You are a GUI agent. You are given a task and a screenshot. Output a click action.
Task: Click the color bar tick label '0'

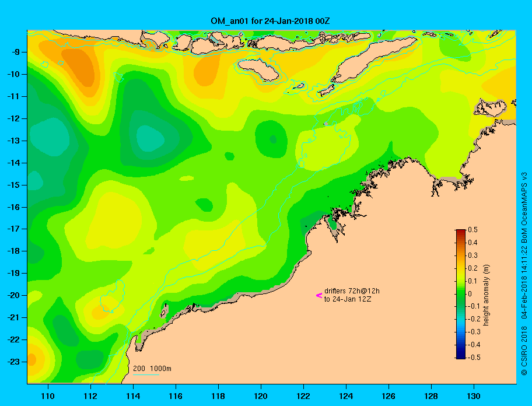470,294
